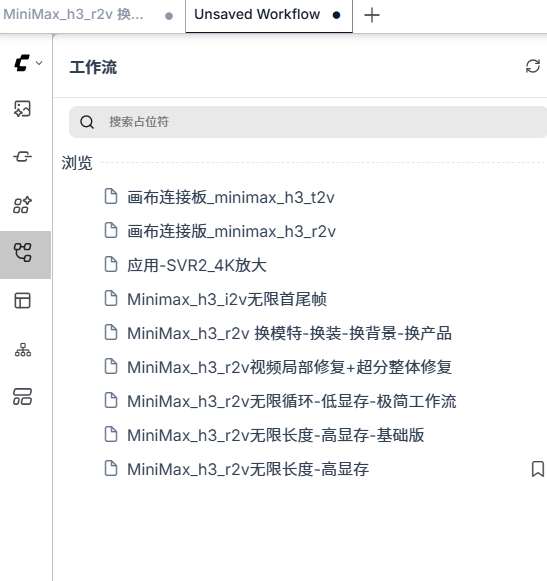The width and height of the screenshot is (547, 581).
Task: Open the model library sparkle icon
Action: click(x=23, y=205)
